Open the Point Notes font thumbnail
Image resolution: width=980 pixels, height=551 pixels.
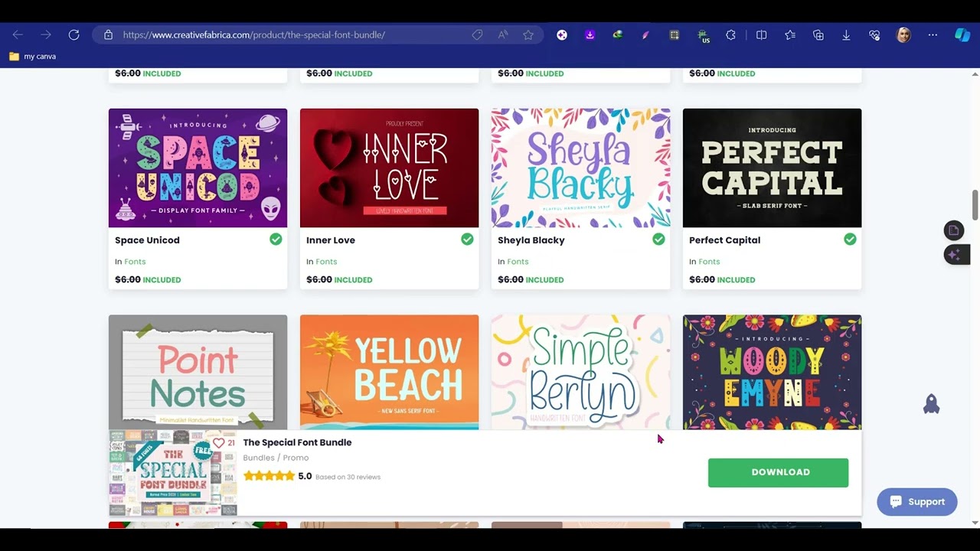coord(198,372)
